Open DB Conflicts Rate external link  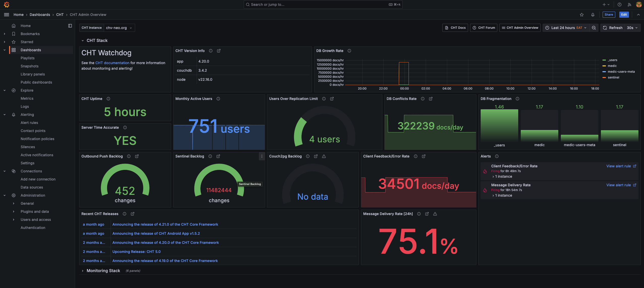click(431, 99)
